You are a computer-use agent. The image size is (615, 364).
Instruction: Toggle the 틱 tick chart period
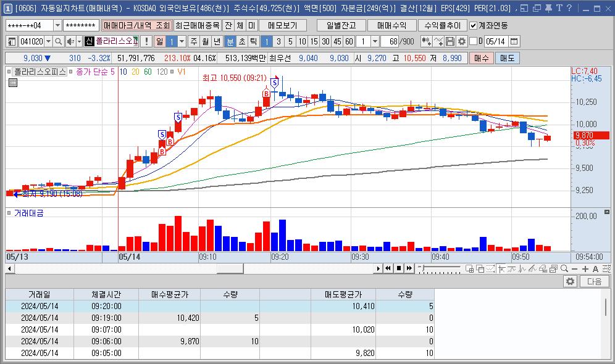tap(253, 41)
